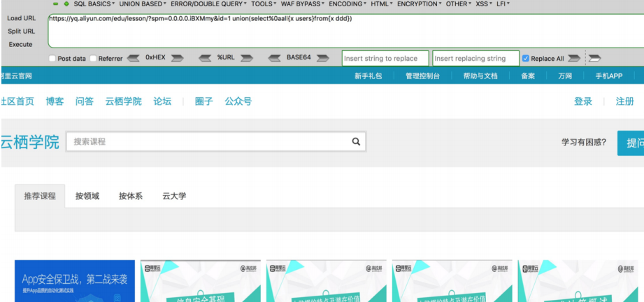This screenshot has height=302, width=644.
Task: Click 管理控制台 in top bar
Action: tap(422, 76)
